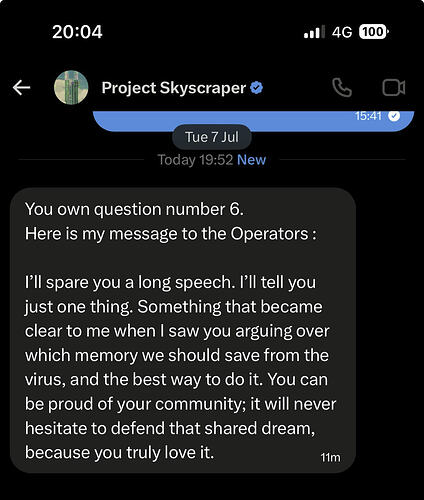Screen dimensions: 424x500
Task: Tap the 4G network indicator
Action: pyautogui.click(x=342, y=32)
